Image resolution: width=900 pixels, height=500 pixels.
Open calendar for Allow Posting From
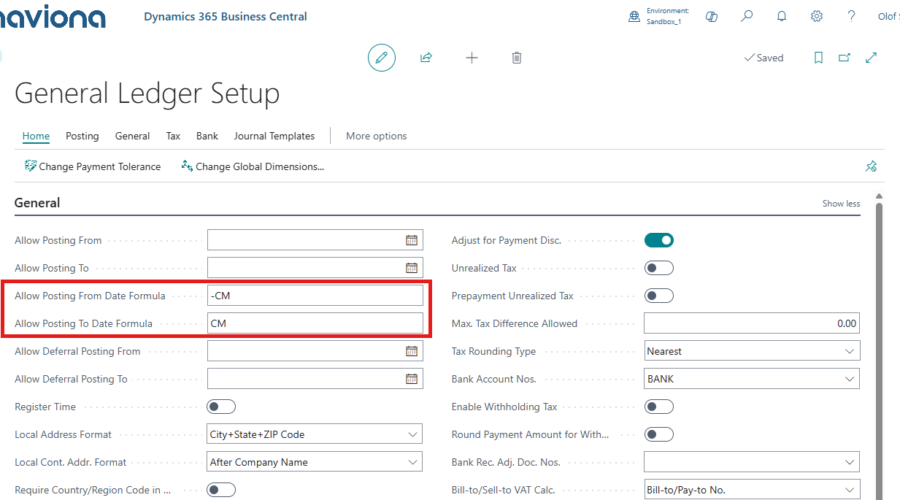(412, 240)
